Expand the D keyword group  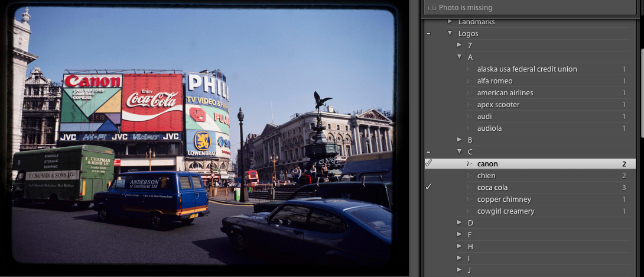pos(460,223)
